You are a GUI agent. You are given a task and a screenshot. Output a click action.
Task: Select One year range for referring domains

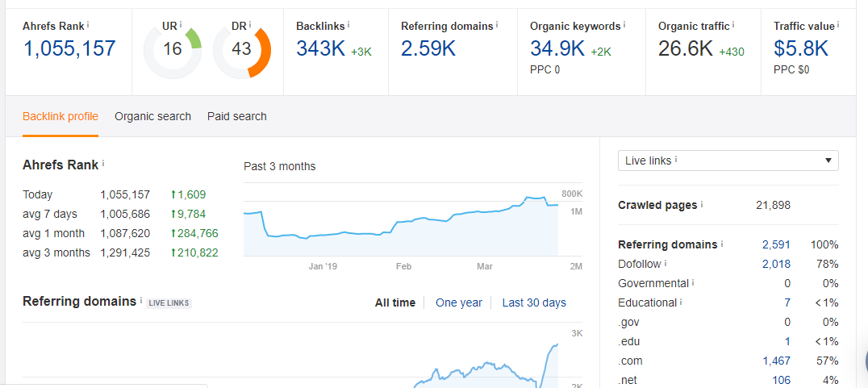[459, 302]
